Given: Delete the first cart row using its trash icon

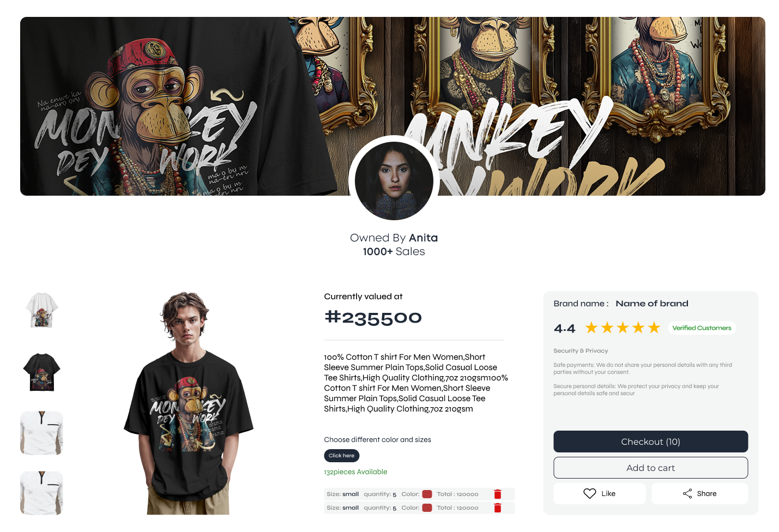Looking at the screenshot, I should point(497,494).
